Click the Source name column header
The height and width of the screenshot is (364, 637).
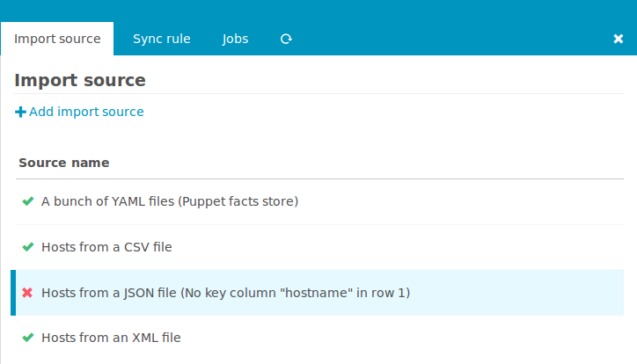click(x=64, y=163)
